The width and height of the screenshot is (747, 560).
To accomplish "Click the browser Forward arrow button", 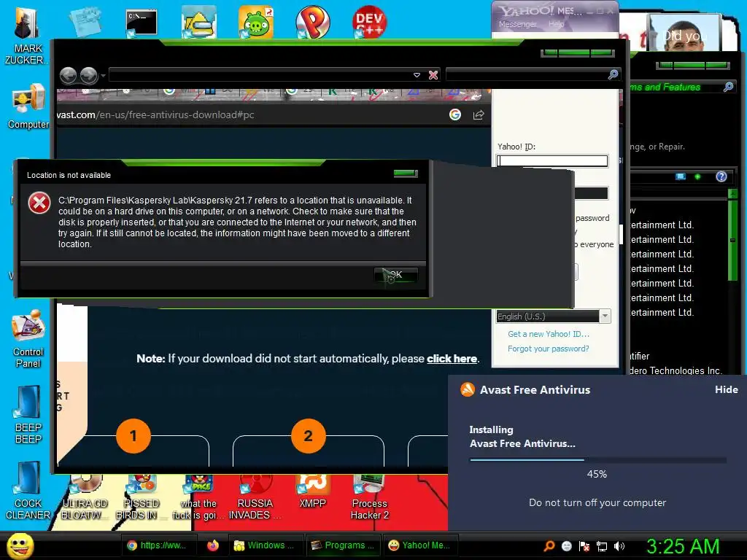I will click(x=88, y=75).
